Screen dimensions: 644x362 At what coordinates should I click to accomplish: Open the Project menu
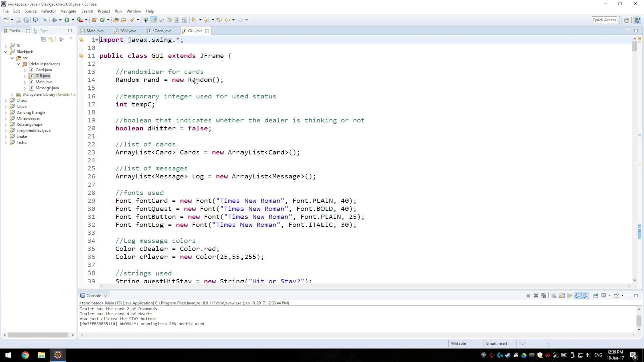(104, 11)
